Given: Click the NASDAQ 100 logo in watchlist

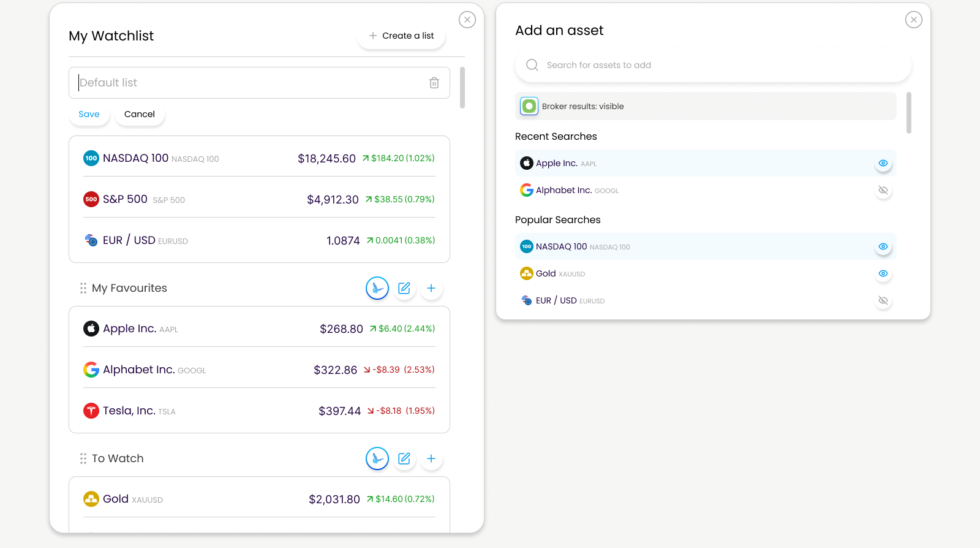Looking at the screenshot, I should pyautogui.click(x=91, y=158).
